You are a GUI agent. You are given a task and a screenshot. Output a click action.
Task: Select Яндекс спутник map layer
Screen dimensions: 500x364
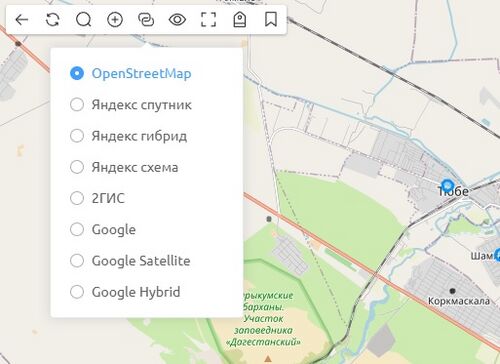(x=131, y=105)
